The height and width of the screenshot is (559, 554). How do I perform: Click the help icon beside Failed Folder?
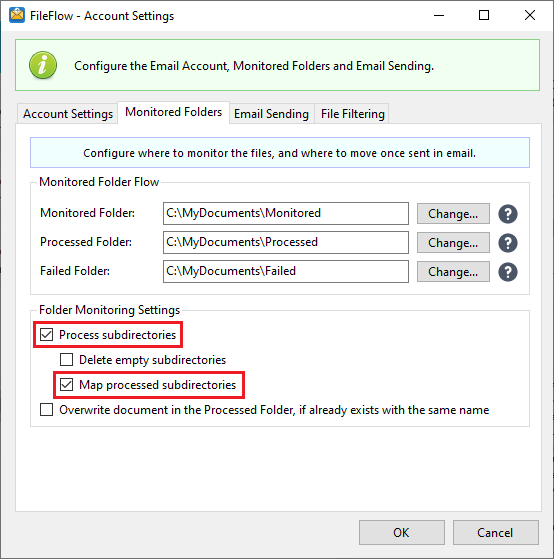coord(508,272)
